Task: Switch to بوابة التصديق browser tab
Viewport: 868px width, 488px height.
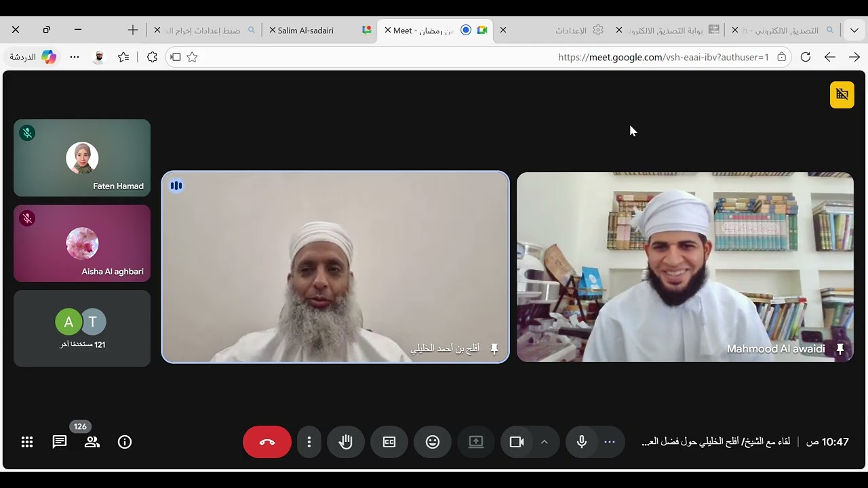Action: pyautogui.click(x=668, y=30)
